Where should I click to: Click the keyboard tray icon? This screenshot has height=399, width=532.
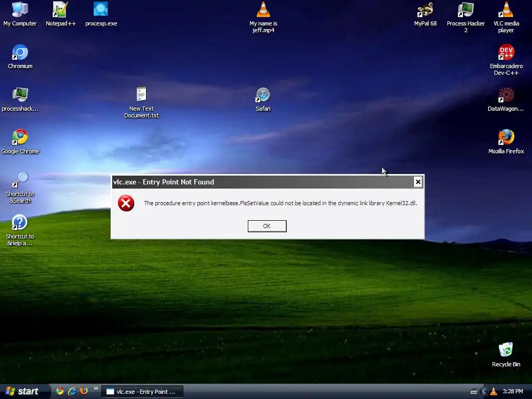click(474, 392)
